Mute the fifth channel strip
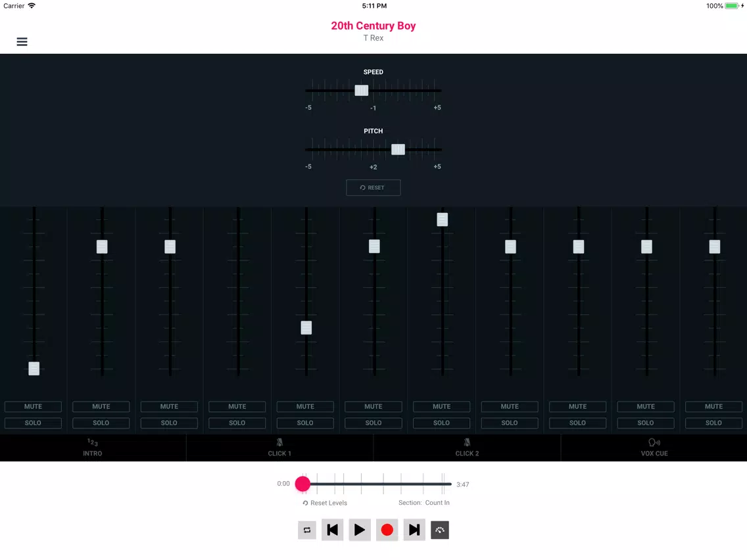Image resolution: width=747 pixels, height=560 pixels. [305, 407]
